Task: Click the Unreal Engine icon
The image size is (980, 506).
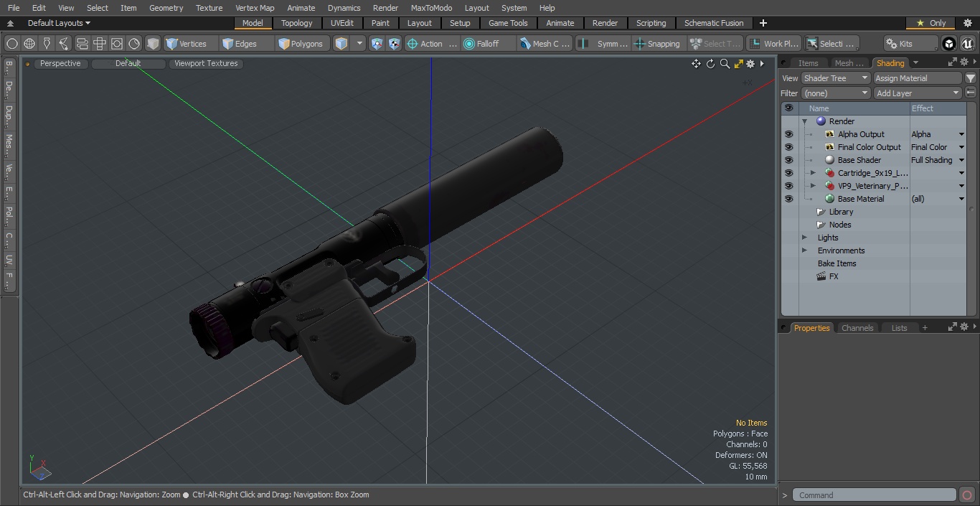Action: click(967, 44)
